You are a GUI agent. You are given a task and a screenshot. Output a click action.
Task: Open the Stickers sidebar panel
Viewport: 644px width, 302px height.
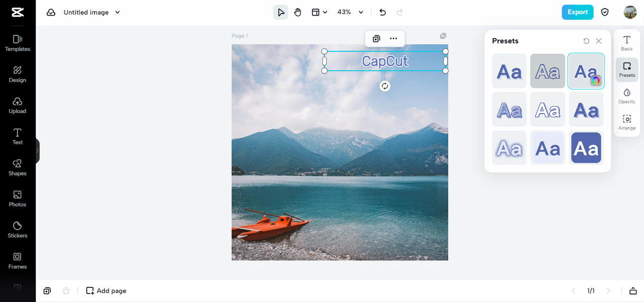click(x=18, y=230)
